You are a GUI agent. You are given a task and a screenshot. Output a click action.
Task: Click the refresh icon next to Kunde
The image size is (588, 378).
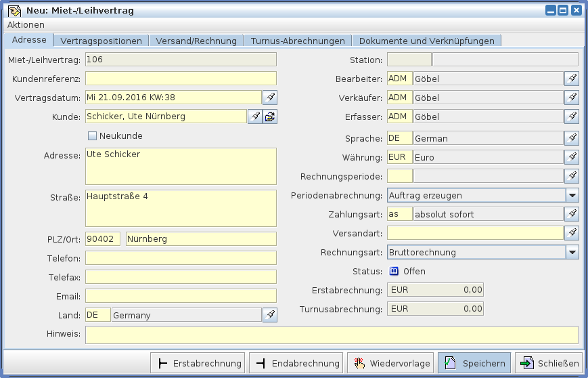pos(270,117)
